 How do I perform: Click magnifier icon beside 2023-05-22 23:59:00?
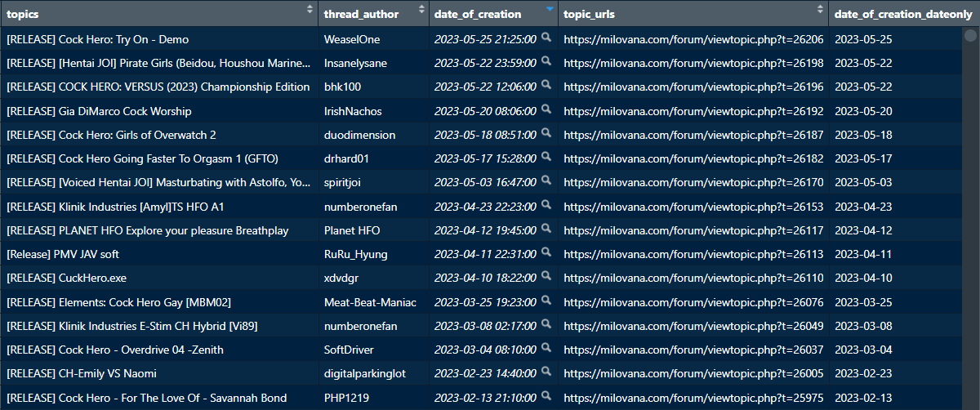pos(546,62)
